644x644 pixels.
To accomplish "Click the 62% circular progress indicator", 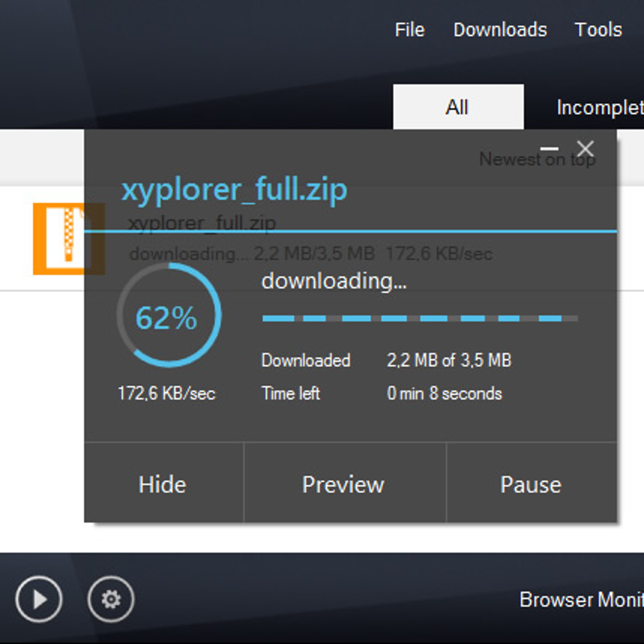I will click(x=169, y=315).
